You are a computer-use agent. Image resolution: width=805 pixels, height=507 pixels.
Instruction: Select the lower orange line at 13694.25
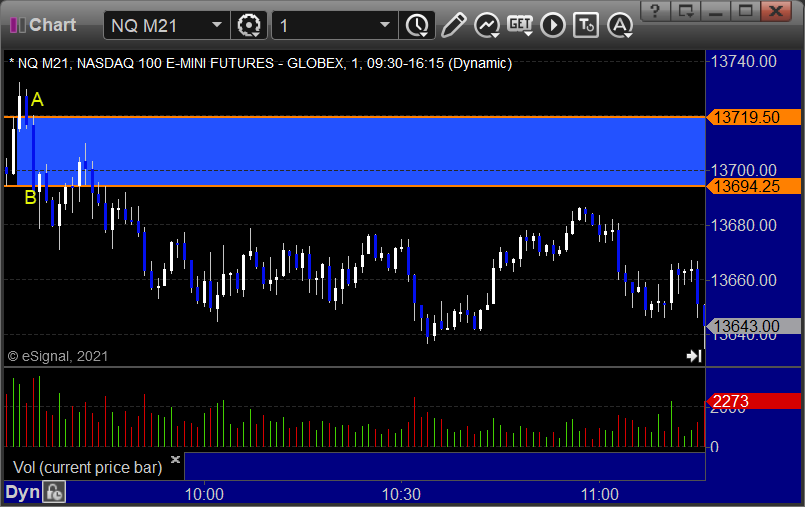pos(354,186)
